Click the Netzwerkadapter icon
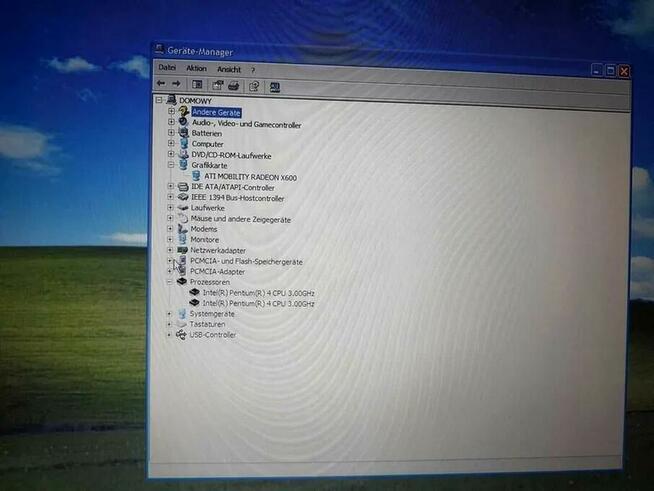 (x=182, y=250)
